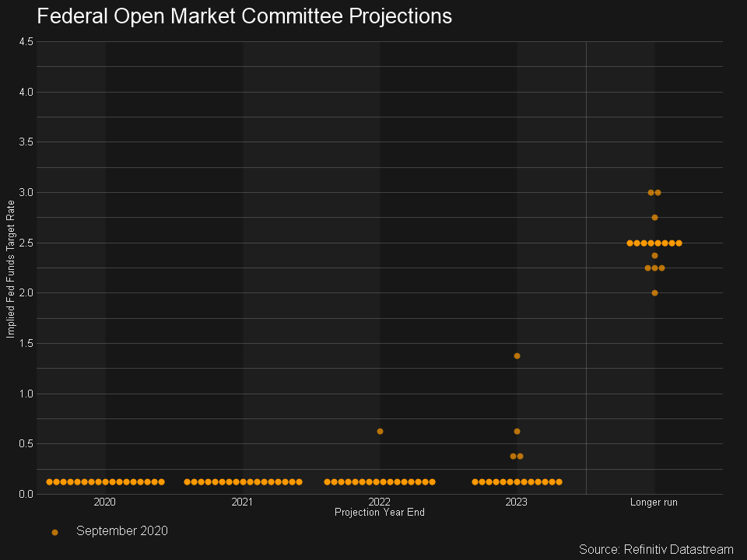Select the rightmost Longer run dot at 2.5

click(679, 243)
